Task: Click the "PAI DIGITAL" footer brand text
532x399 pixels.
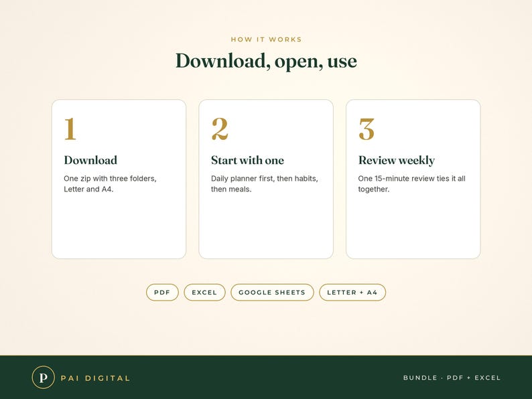Action: click(x=95, y=378)
